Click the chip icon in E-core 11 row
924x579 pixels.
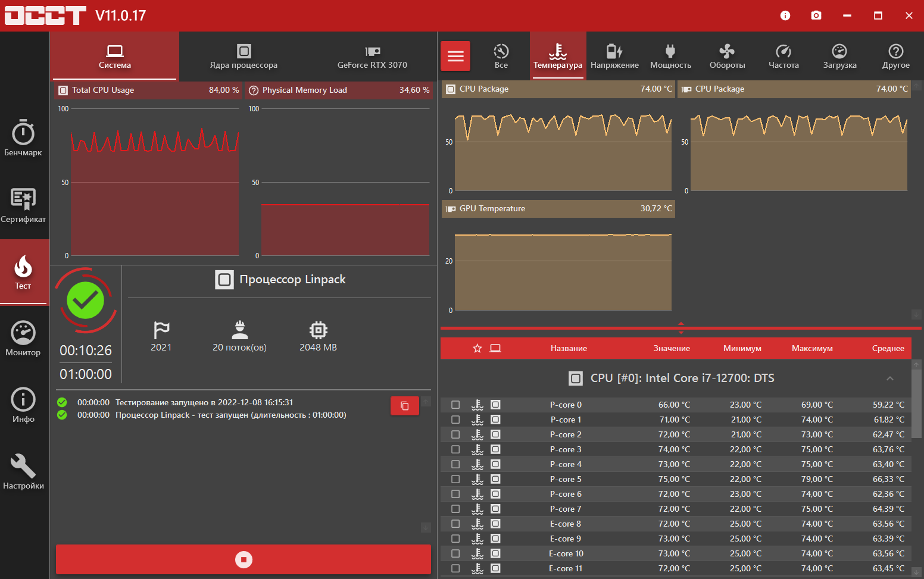coord(495,568)
